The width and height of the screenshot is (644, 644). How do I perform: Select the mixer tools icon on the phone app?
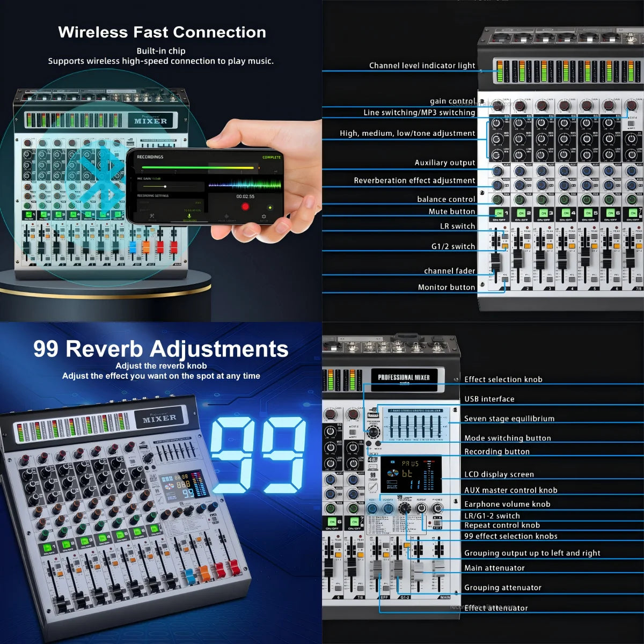151,216
